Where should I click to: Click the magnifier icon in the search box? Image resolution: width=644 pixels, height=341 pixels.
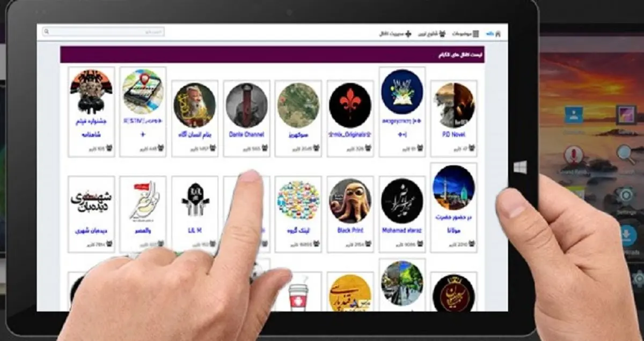(47, 32)
